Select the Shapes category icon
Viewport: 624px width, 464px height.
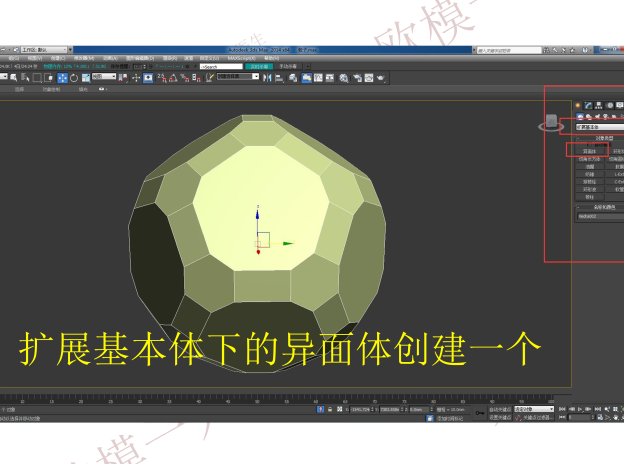589,117
